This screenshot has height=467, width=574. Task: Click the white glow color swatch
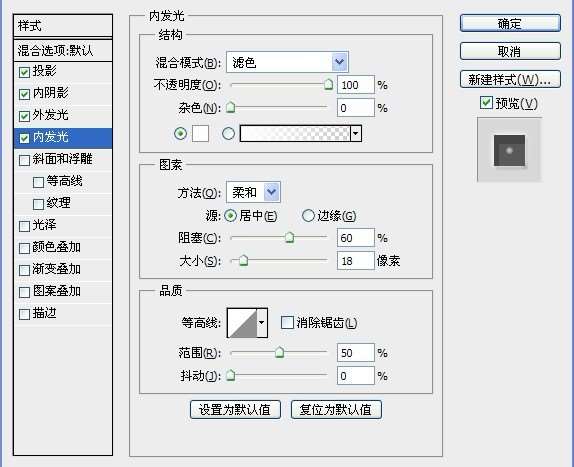200,134
